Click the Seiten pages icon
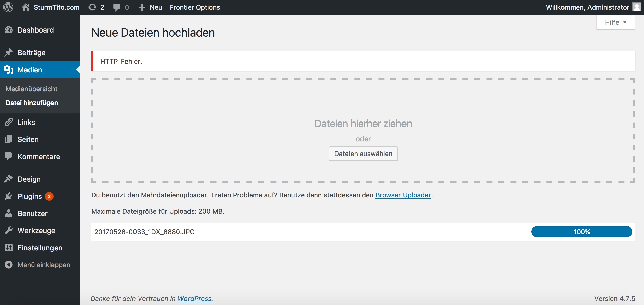Screen dimensions: 644x305 [9, 139]
